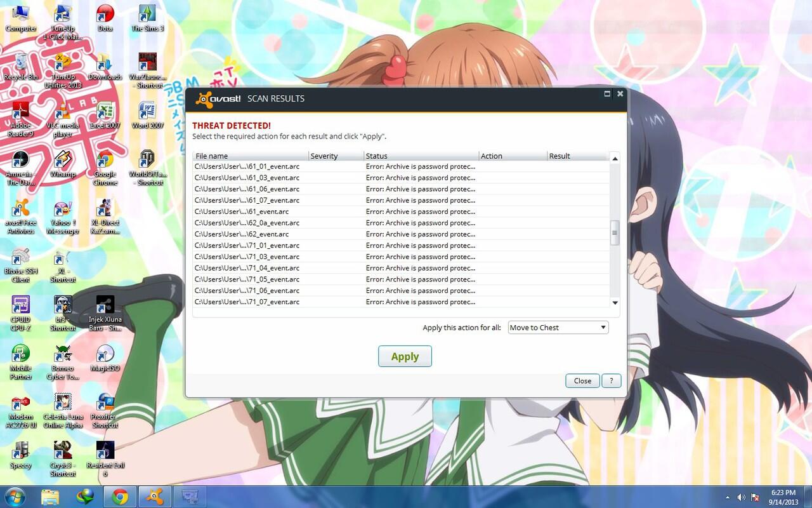Select Resident Evil 6 desktop icon
Image resolution: width=812 pixels, height=508 pixels.
click(105, 459)
